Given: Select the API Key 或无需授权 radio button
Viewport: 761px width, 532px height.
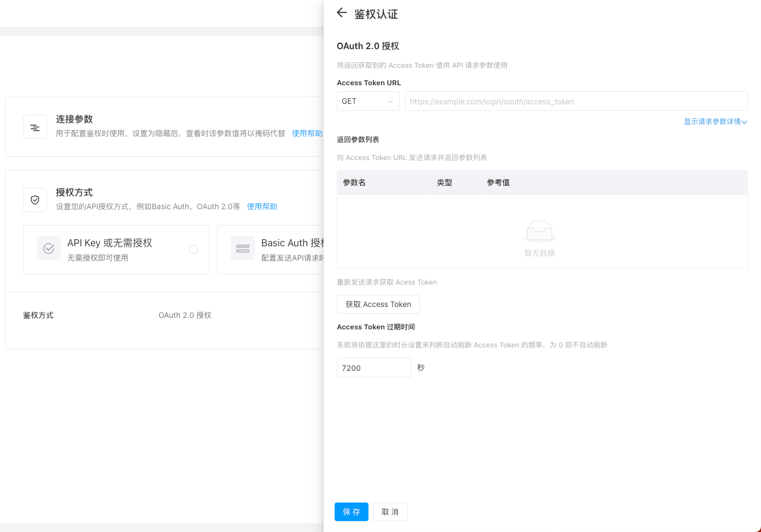Looking at the screenshot, I should click(194, 249).
